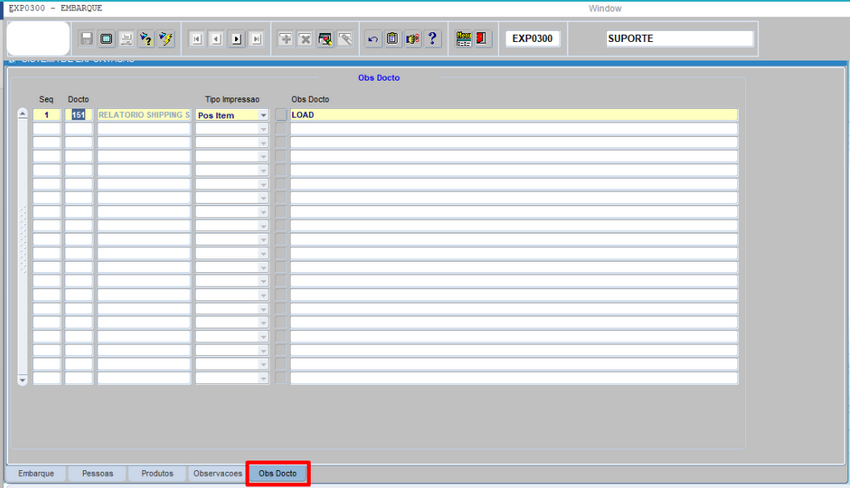Viewport: 850px width, 488px height.
Task: Click the Obs Docto field containing LOAD
Action: pos(513,116)
